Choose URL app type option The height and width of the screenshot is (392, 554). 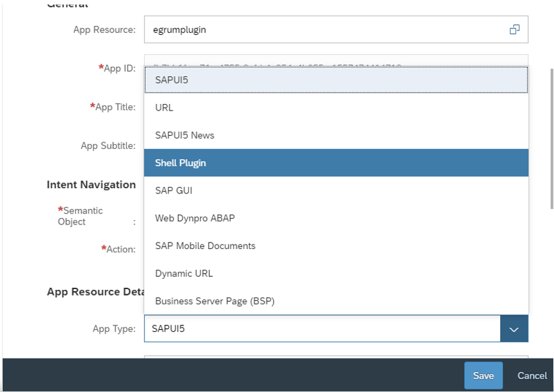(336, 107)
